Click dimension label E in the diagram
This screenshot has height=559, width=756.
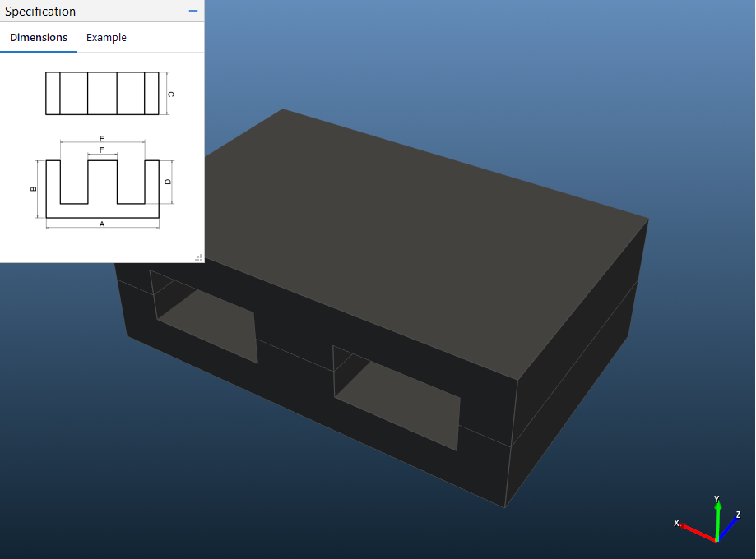point(102,139)
